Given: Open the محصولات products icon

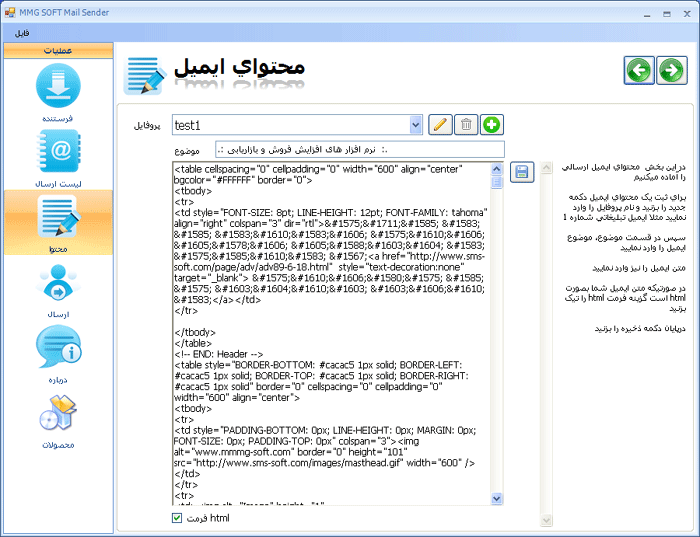Looking at the screenshot, I should pyautogui.click(x=58, y=413).
